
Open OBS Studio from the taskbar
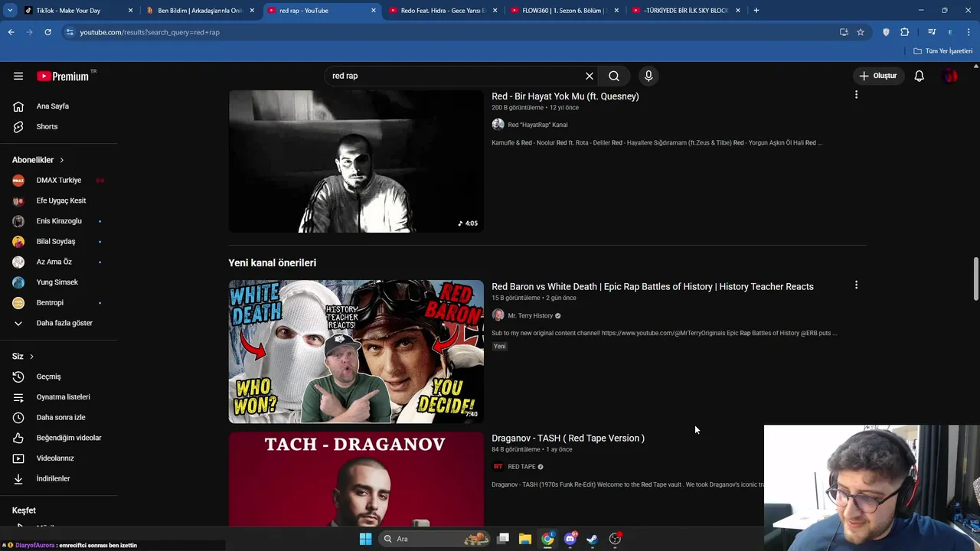tap(615, 539)
